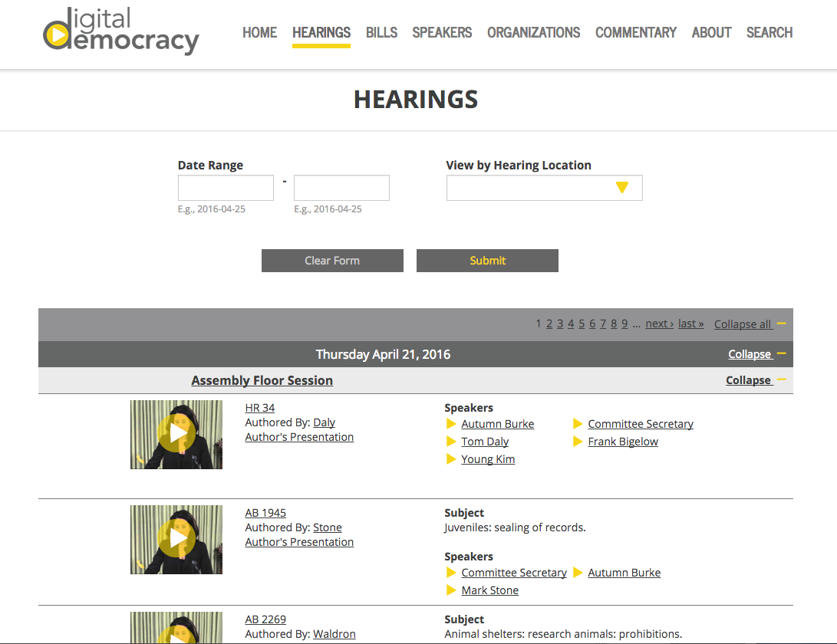Open the Assembly Floor Session link

262,380
